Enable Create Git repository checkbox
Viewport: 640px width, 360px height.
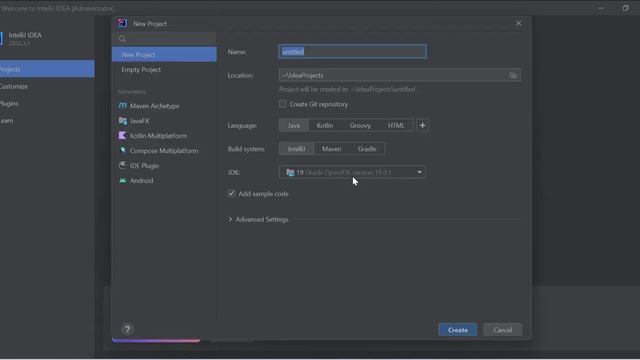click(x=282, y=104)
